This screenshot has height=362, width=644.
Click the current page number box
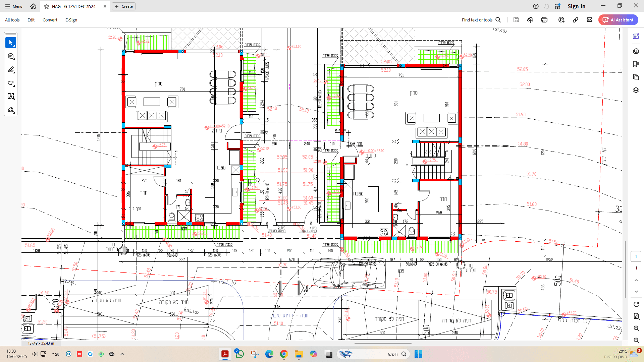point(636,256)
